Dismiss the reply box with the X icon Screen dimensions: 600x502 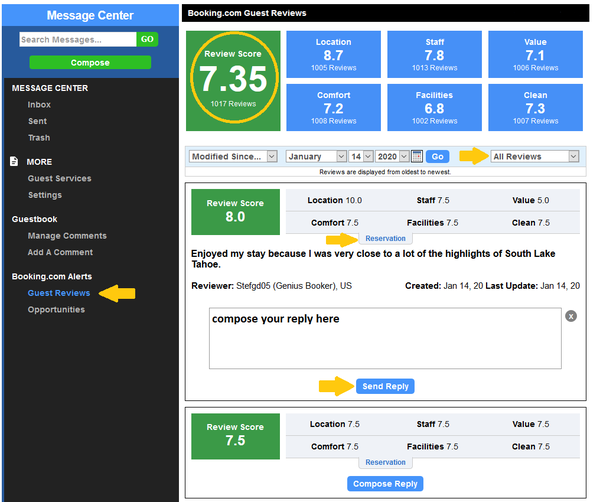pyautogui.click(x=571, y=316)
